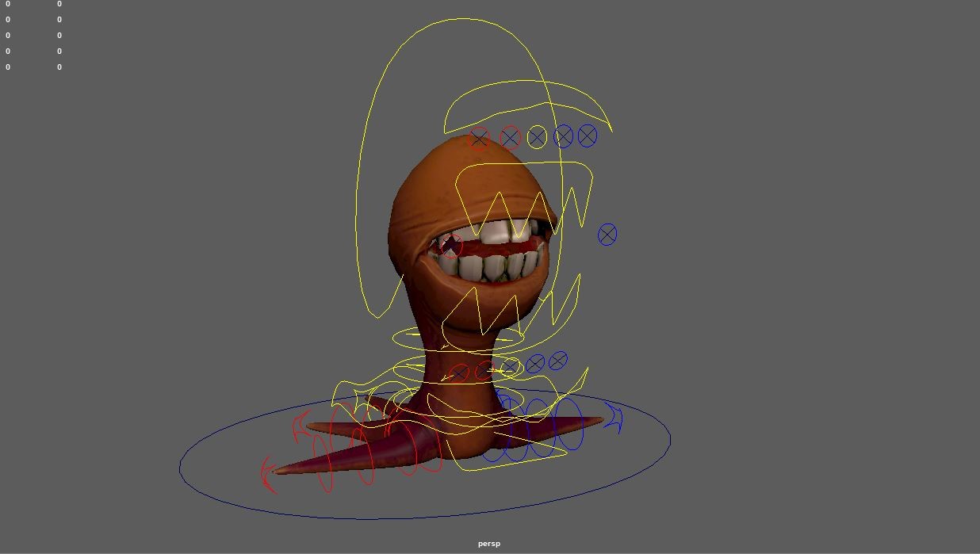
Task: Click the persp camera label
Action: pyautogui.click(x=488, y=544)
